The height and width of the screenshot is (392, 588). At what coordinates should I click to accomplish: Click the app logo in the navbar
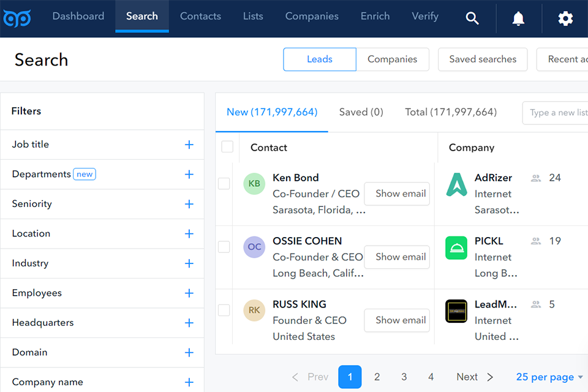17,17
